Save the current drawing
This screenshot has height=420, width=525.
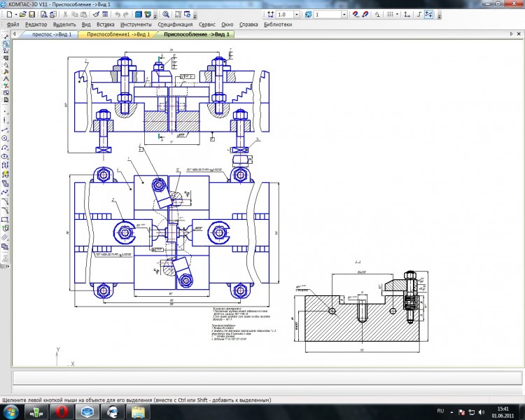[31, 15]
